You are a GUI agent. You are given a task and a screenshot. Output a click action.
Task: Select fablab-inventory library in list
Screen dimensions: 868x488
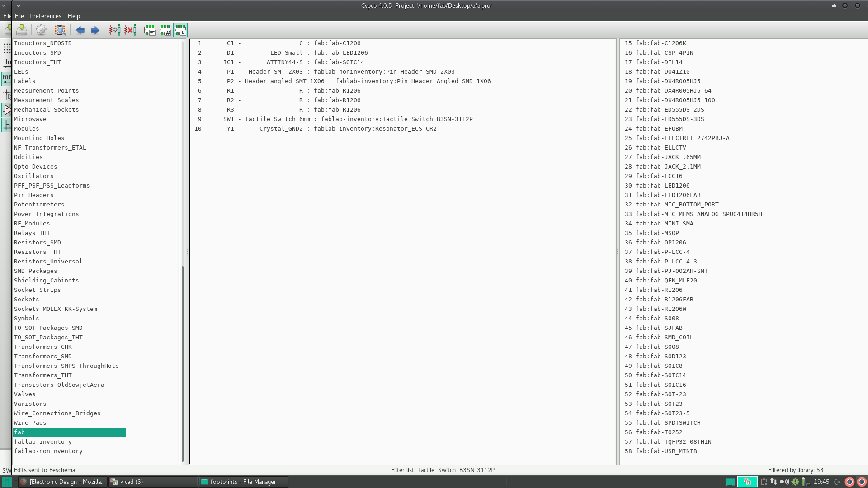[43, 441]
